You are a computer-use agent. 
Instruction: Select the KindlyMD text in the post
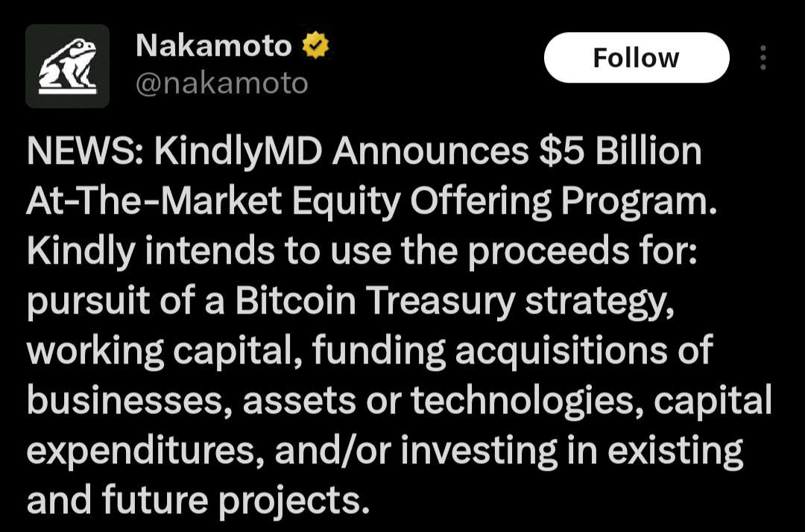click(x=239, y=153)
